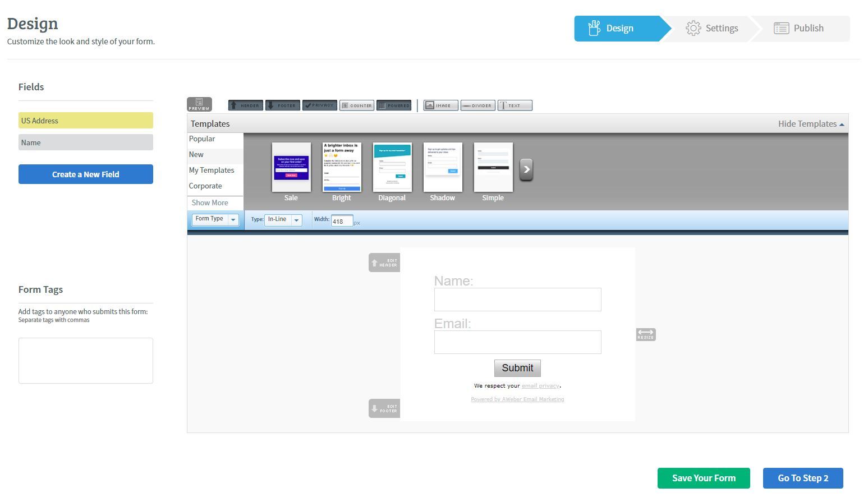This screenshot has height=497, width=868.
Task: Click Create a New Field button
Action: coord(86,174)
